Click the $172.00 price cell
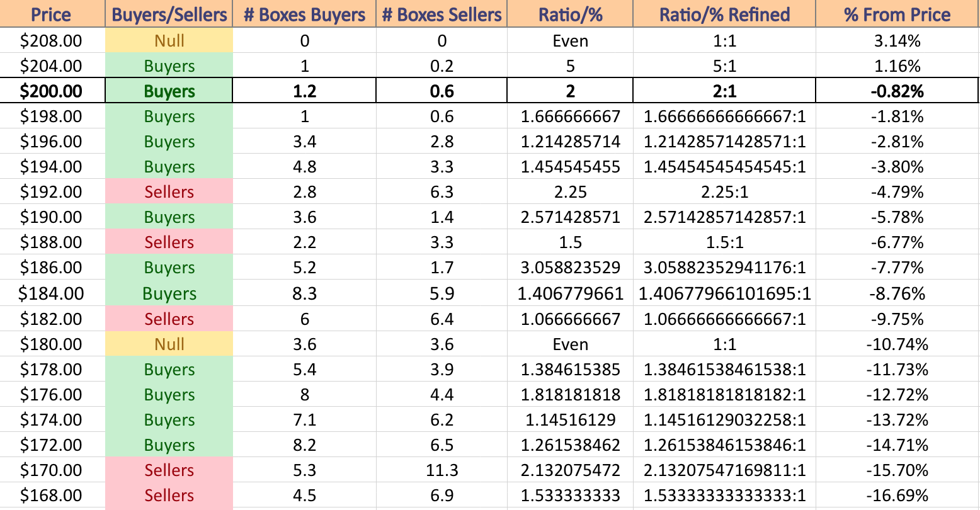 coord(52,445)
